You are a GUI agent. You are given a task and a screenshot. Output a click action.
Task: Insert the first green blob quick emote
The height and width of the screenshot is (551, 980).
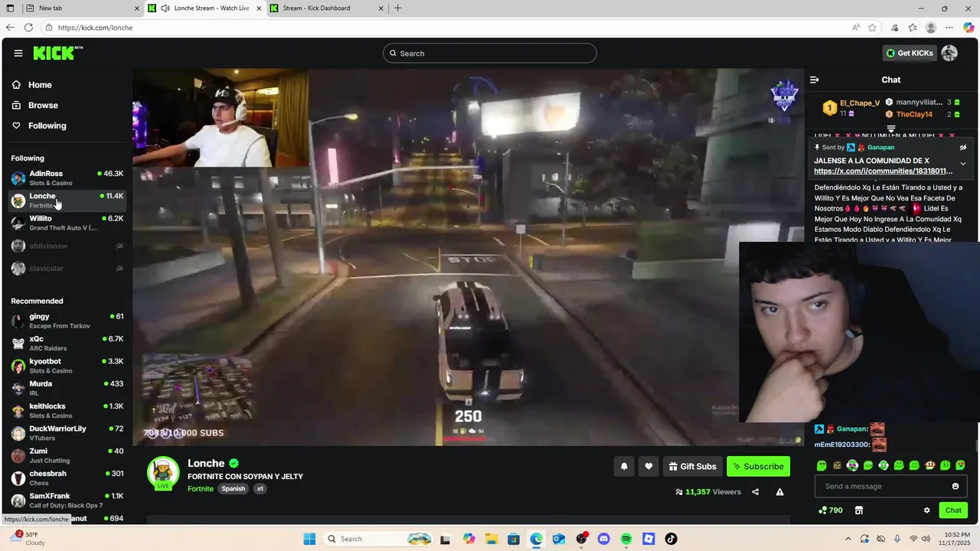(x=822, y=465)
